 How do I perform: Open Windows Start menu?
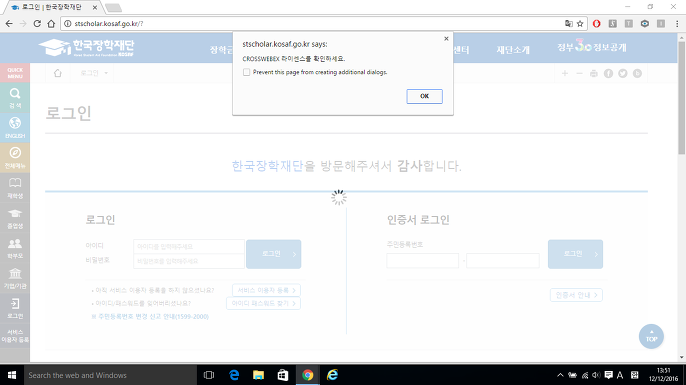point(12,375)
